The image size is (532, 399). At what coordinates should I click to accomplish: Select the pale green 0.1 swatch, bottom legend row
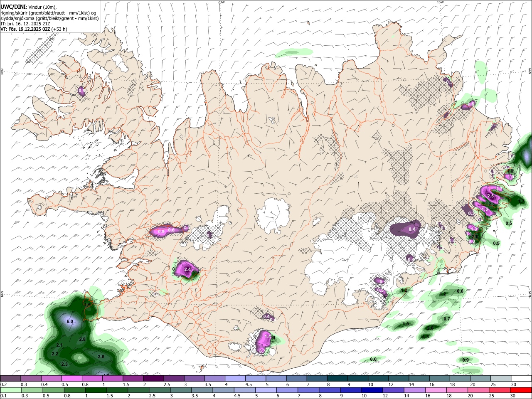(x=11, y=390)
